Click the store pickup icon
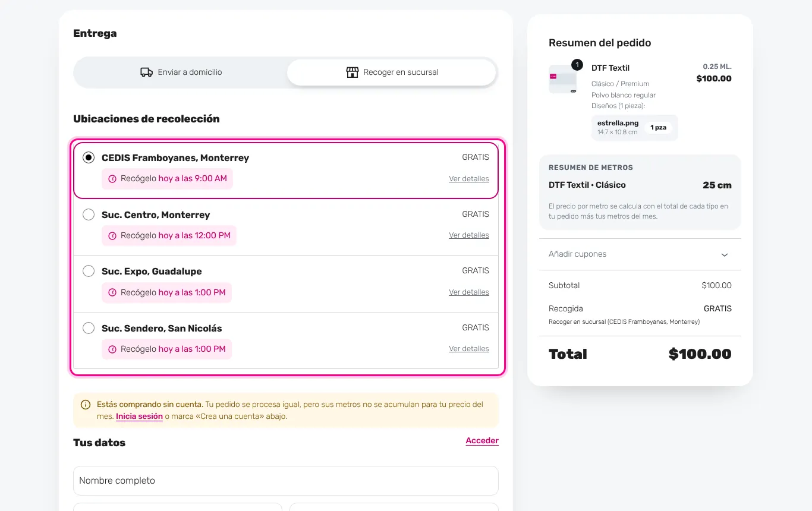 tap(353, 72)
